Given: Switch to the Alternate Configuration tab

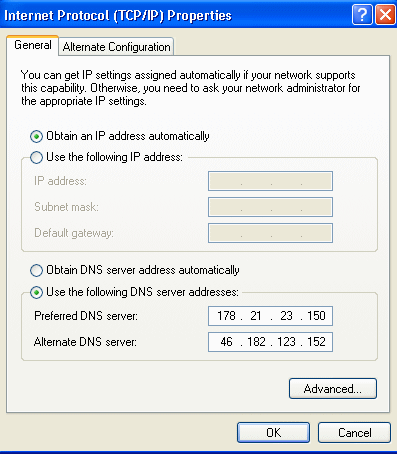Looking at the screenshot, I should (x=116, y=47).
